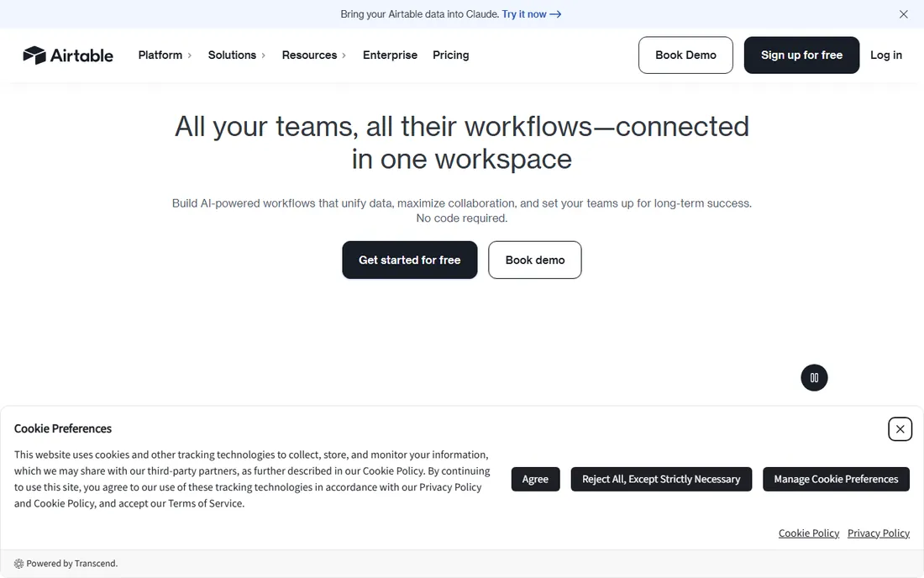Image resolution: width=924 pixels, height=578 pixels.
Task: Dismiss the top Claude announcement banner
Action: pos(903,14)
